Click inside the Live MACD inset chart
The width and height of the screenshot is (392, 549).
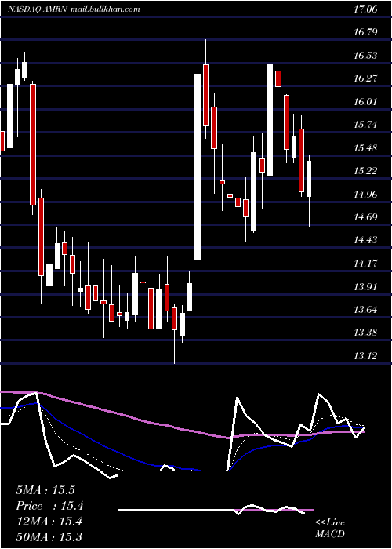[x=216, y=510]
